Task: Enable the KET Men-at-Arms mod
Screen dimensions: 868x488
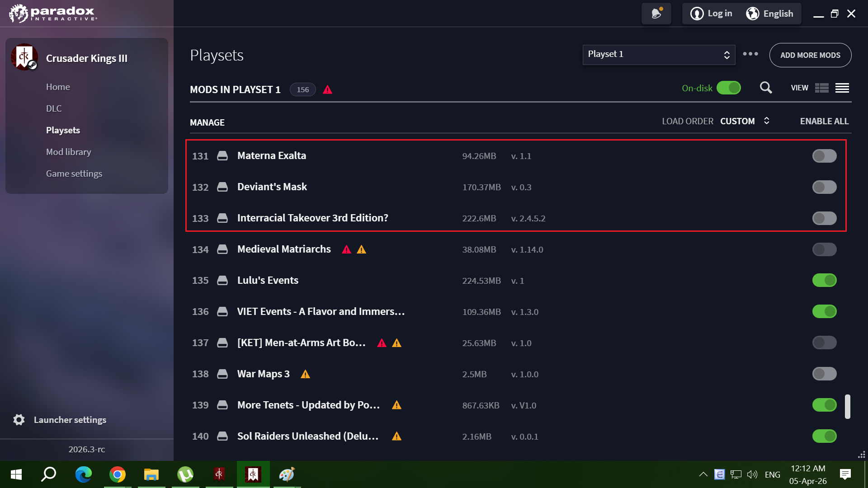Action: [825, 343]
